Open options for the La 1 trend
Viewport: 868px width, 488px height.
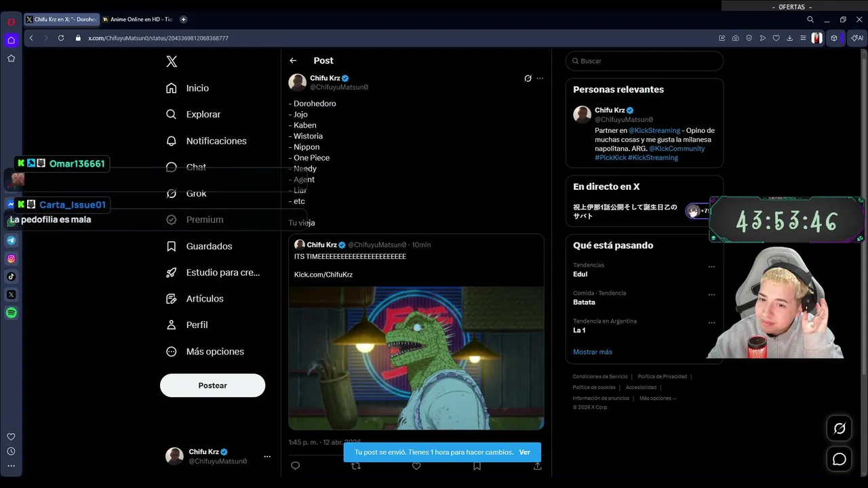pos(711,323)
